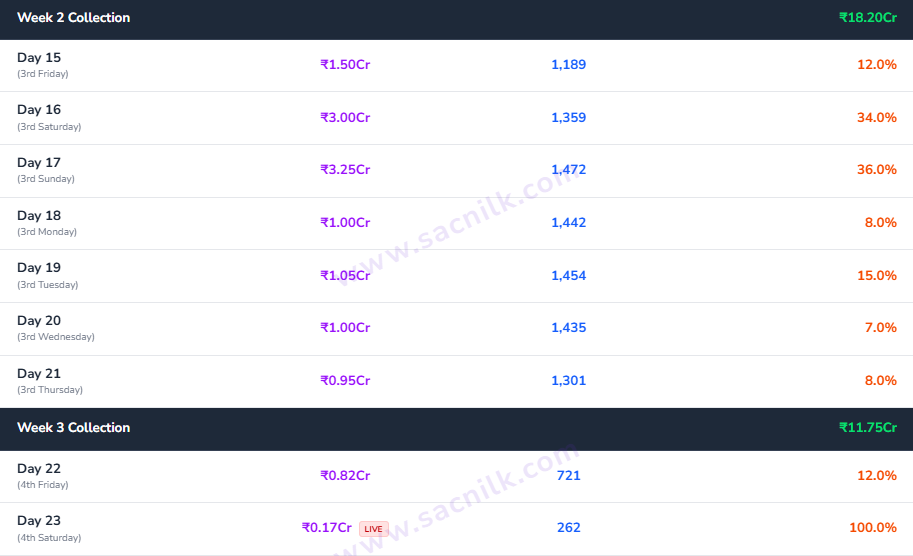Select the Week 2 Collection header
The height and width of the screenshot is (556, 913).
(x=73, y=17)
